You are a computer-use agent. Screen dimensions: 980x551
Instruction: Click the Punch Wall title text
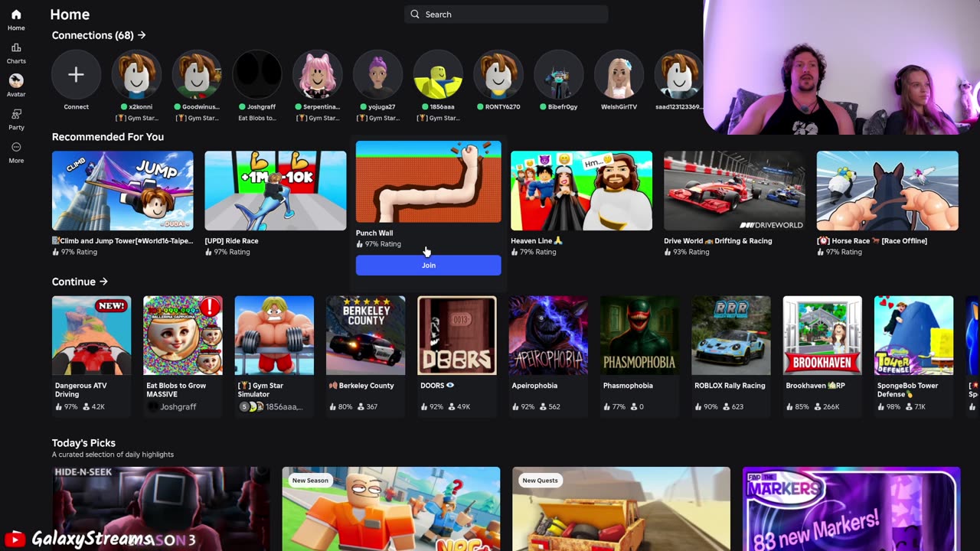374,233
